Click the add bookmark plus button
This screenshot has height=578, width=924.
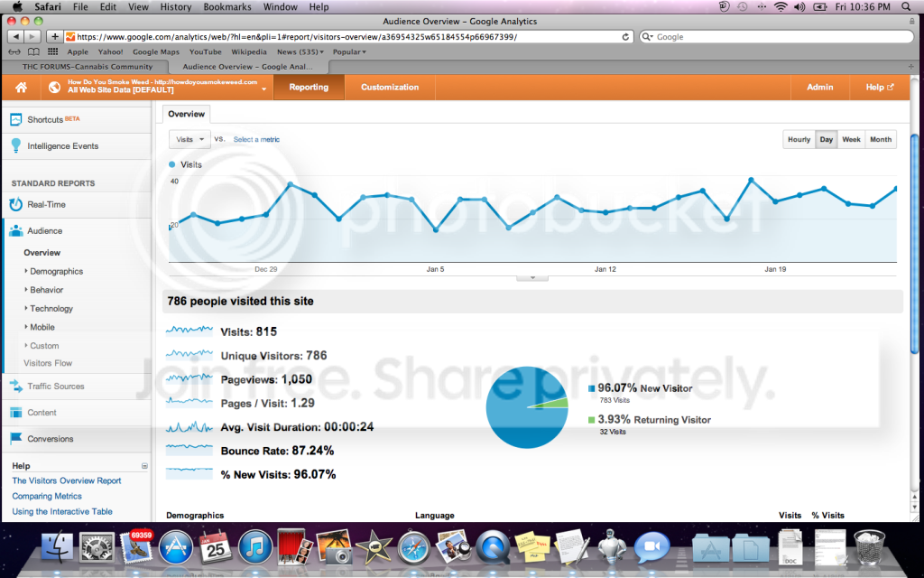pos(55,36)
